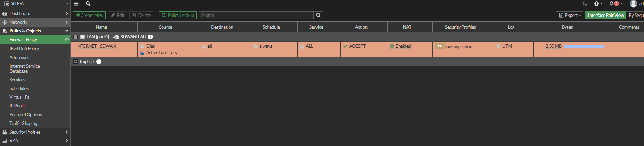Collapse the LAN (port4) to SDWAN-LAB section

[76, 37]
